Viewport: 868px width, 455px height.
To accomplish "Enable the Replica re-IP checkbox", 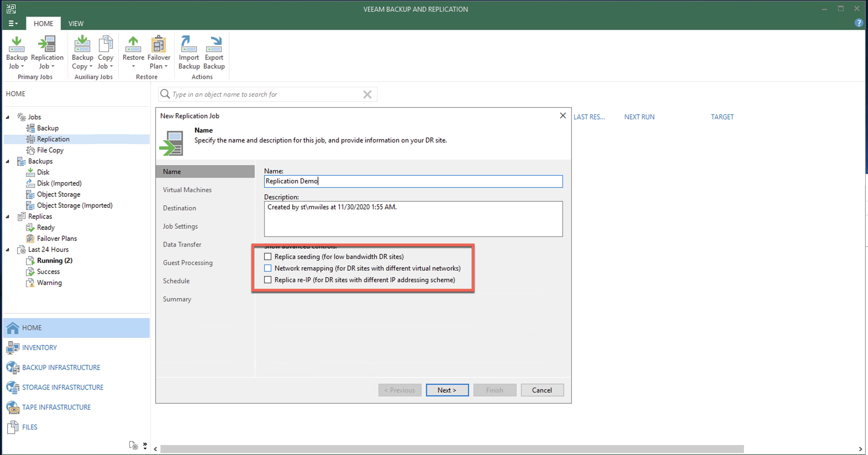I will coord(267,280).
